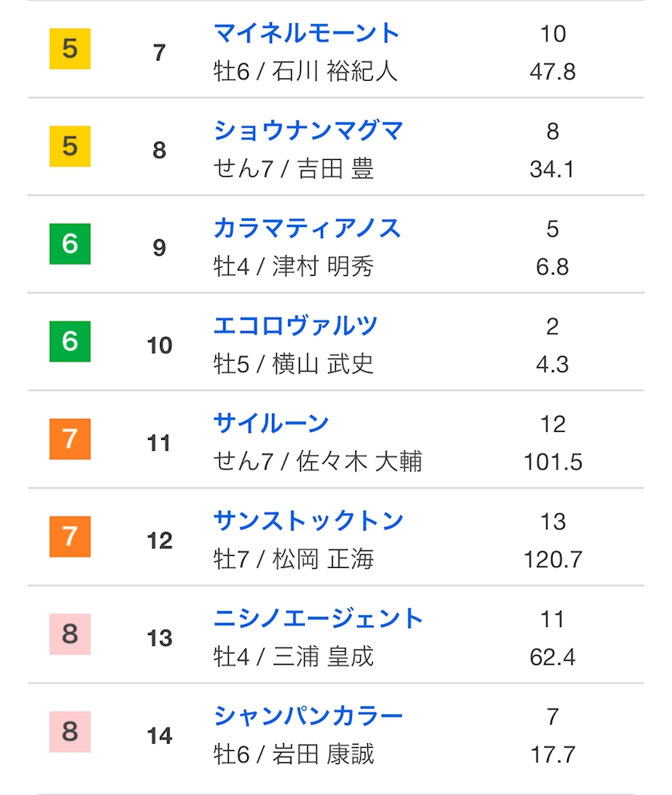The width and height of the screenshot is (672, 795).
Task: Tap the カラマティアノス horse name
Action: pyautogui.click(x=307, y=229)
